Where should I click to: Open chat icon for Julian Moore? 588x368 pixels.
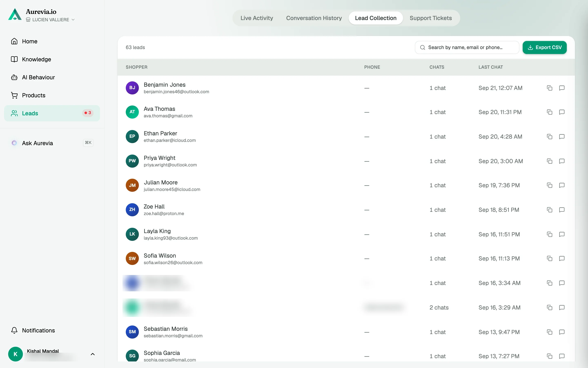(x=561, y=185)
